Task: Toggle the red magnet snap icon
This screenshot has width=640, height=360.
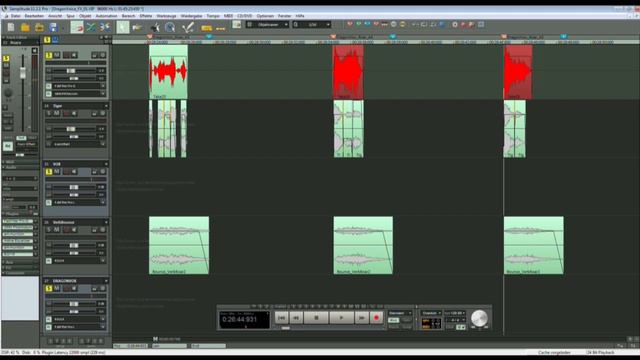Action: click(77, 27)
